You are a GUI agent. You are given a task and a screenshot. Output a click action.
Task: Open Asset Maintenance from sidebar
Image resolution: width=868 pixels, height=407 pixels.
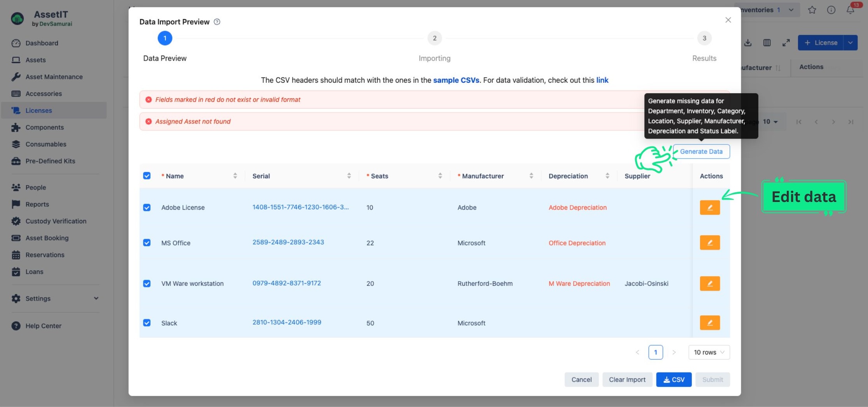(54, 77)
